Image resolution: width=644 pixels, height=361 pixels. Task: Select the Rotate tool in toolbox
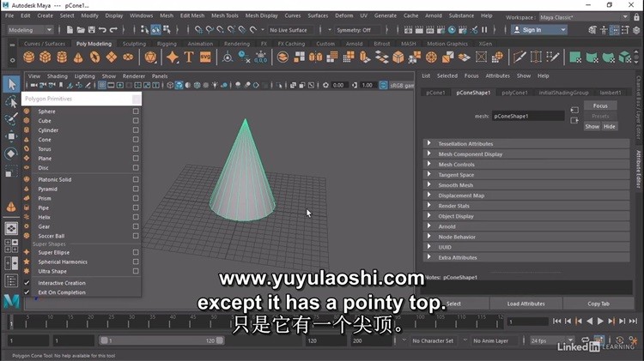coord(11,153)
